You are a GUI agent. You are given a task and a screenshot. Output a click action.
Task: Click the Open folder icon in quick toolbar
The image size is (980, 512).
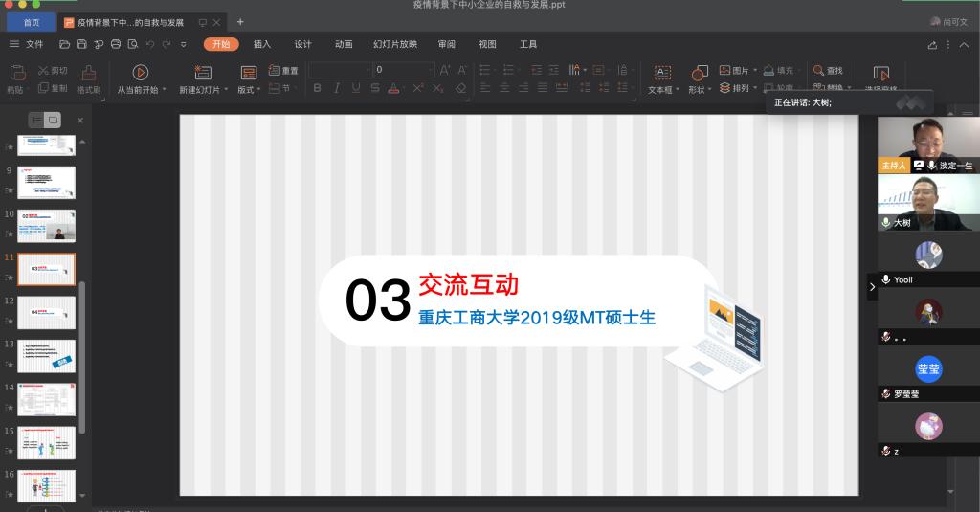click(64, 44)
